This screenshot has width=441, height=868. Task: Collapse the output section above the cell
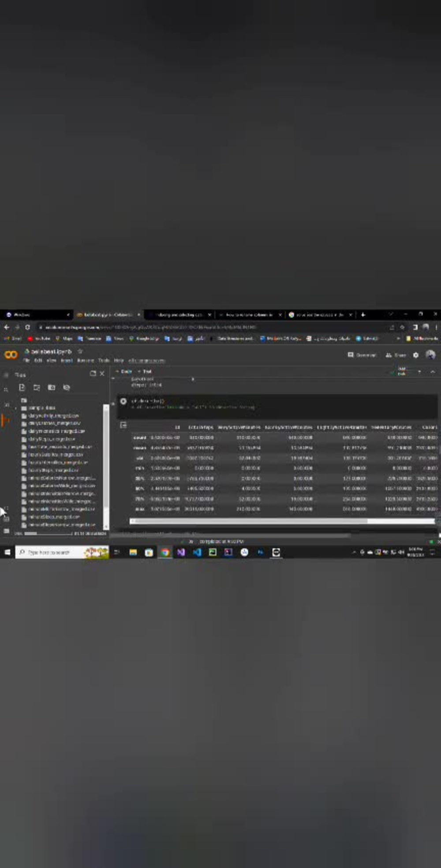[113, 378]
